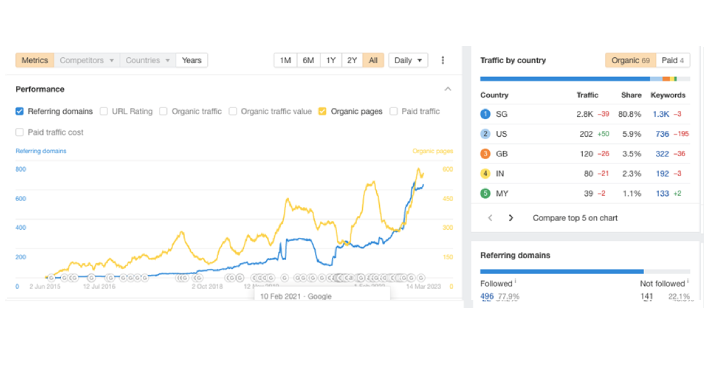The image size is (706, 367).
Task: Go to previous country page arrow
Action: (490, 218)
